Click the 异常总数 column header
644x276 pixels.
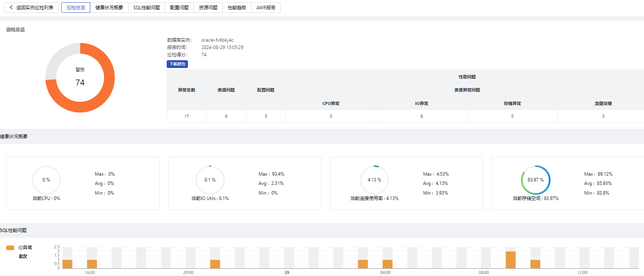point(187,90)
